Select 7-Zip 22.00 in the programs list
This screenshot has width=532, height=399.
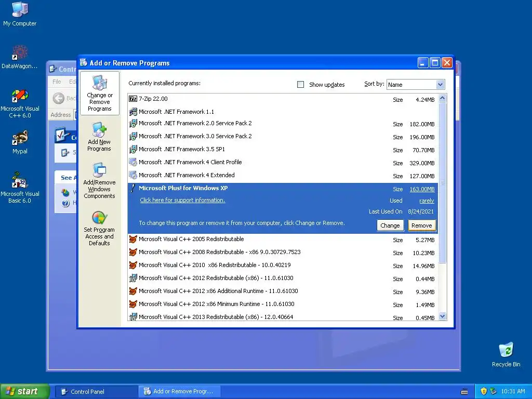283,99
